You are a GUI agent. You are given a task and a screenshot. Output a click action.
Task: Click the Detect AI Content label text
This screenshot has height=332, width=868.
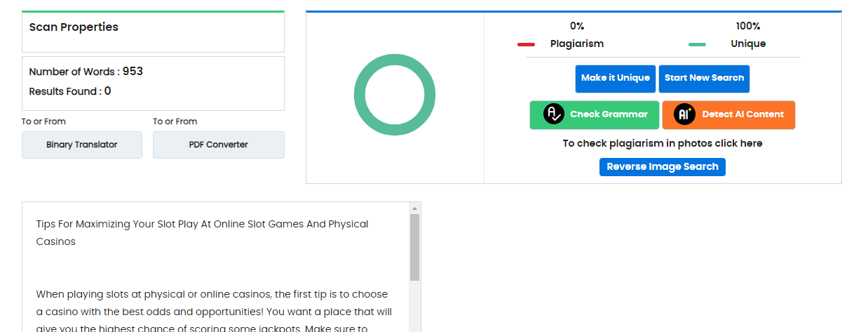(742, 114)
